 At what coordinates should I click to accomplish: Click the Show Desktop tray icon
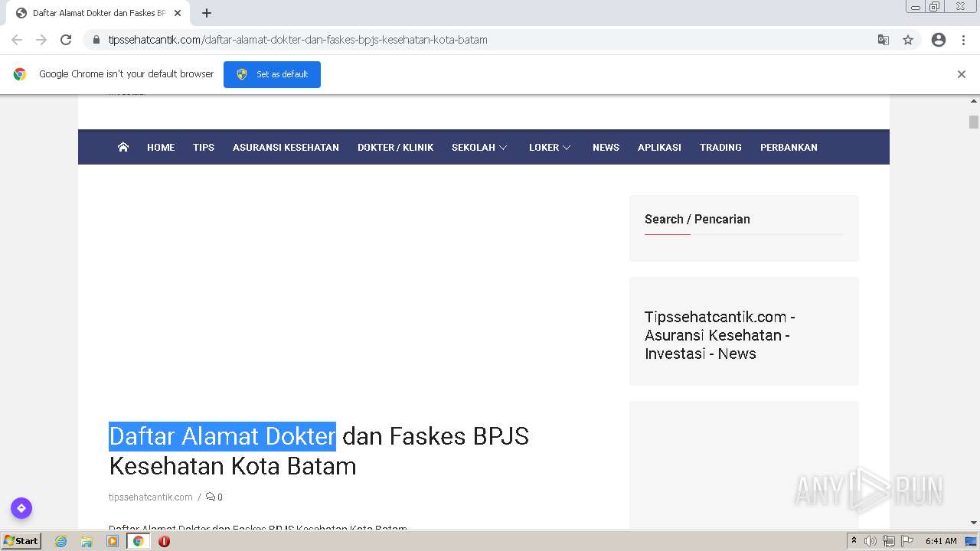971,541
